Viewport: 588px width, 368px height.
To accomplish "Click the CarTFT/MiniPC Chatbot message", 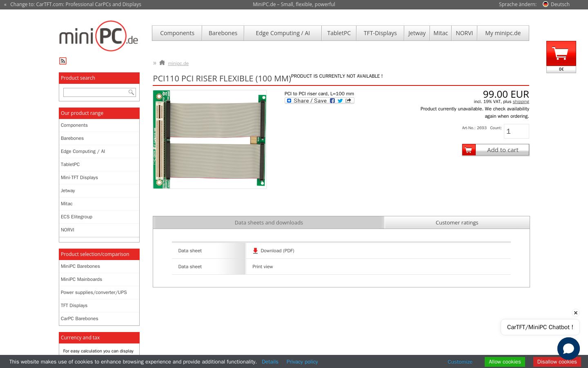I will [x=540, y=327].
